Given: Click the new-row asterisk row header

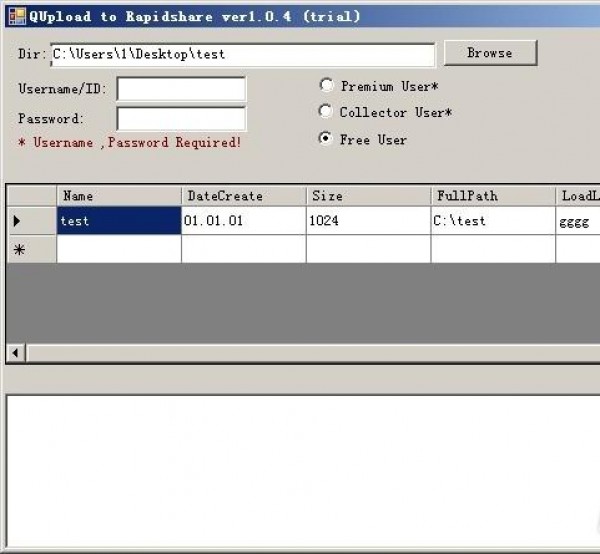Looking at the screenshot, I should 32,249.
